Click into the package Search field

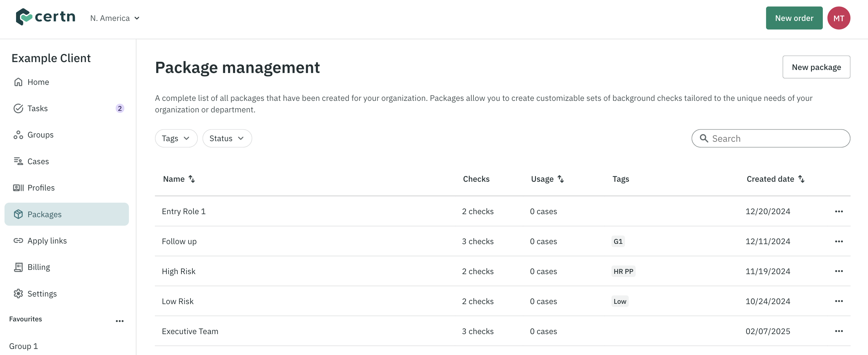click(775, 138)
